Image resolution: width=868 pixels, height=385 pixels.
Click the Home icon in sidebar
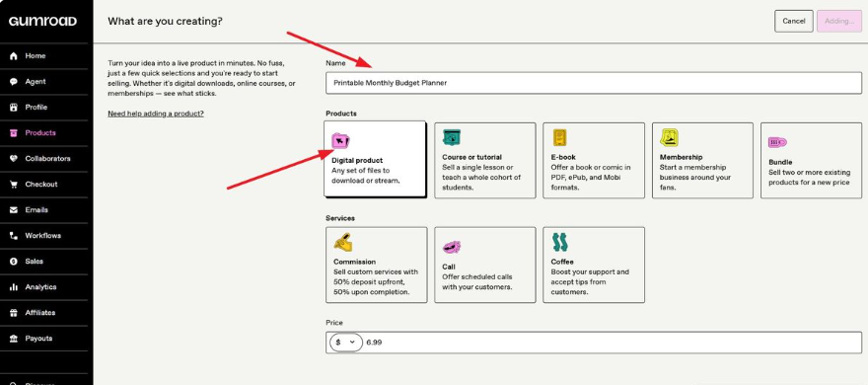point(14,56)
